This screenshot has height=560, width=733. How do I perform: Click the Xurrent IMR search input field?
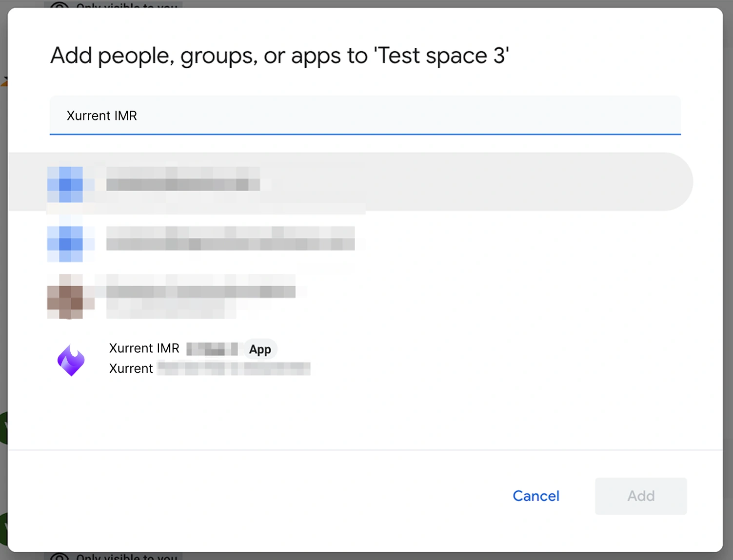click(365, 116)
